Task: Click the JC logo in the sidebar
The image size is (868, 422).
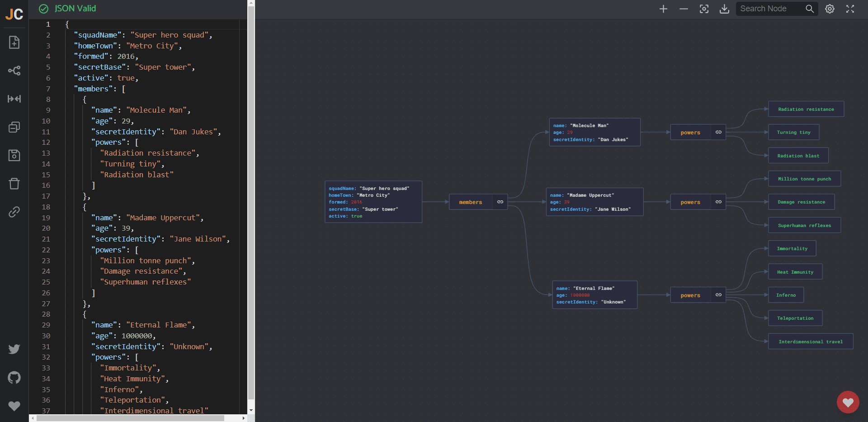Action: (14, 14)
